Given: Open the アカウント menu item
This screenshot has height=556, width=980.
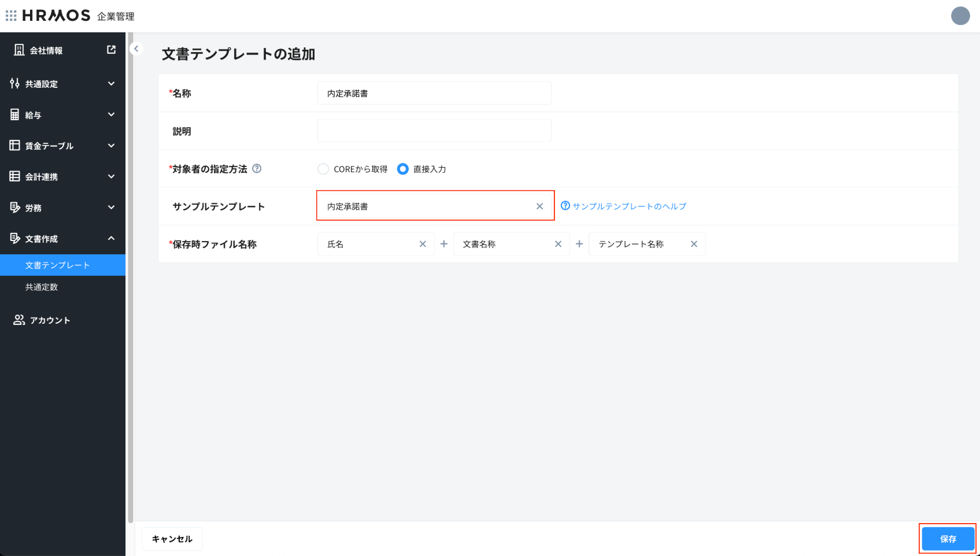Looking at the screenshot, I should [50, 320].
